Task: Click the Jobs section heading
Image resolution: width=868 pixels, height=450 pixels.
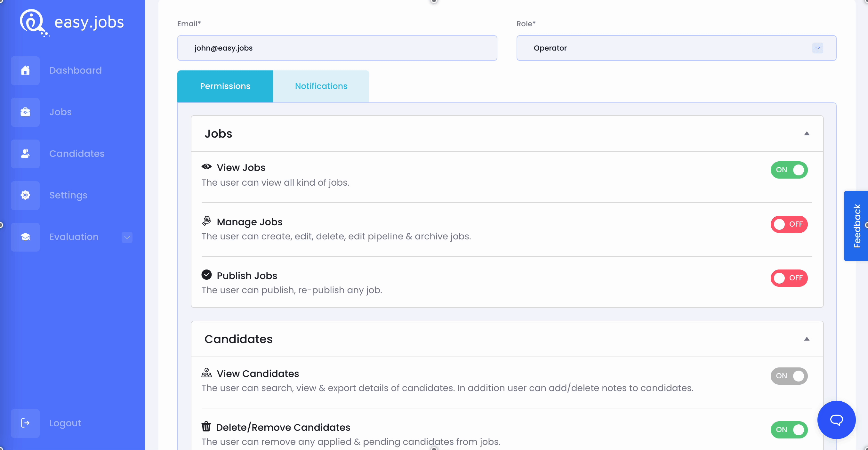Action: 218,134
